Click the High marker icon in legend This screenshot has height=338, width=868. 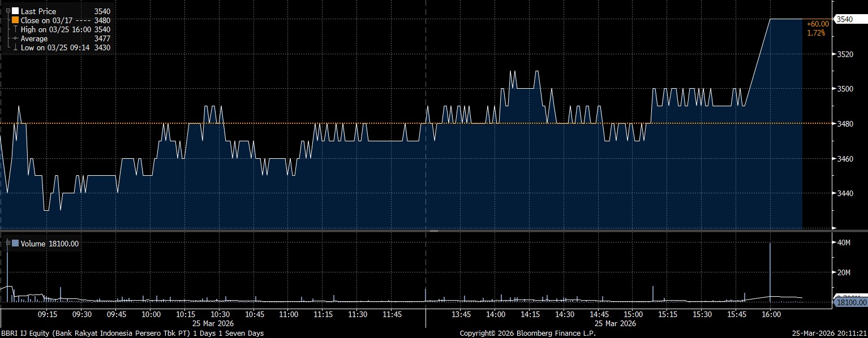15,29
